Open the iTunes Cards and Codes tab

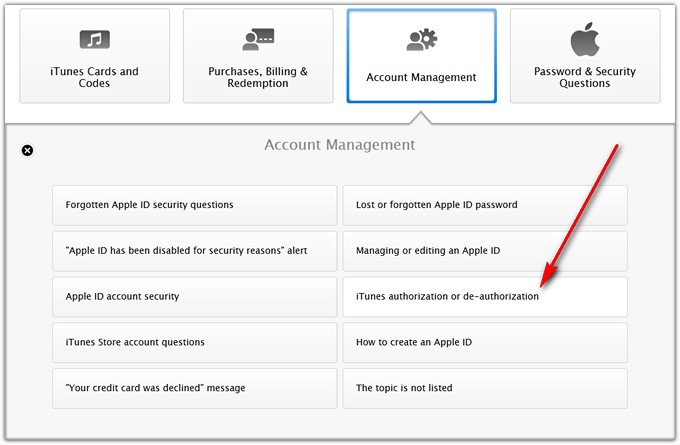pos(95,56)
